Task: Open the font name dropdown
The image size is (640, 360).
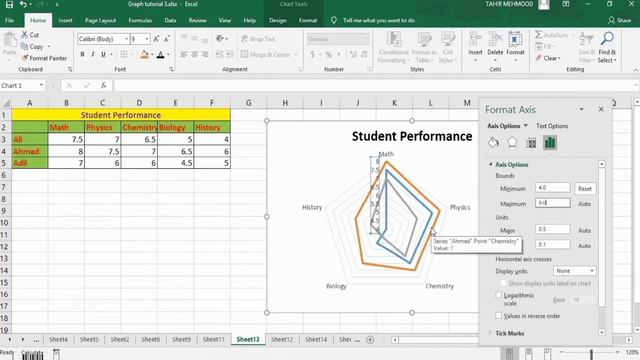Action: click(x=127, y=39)
